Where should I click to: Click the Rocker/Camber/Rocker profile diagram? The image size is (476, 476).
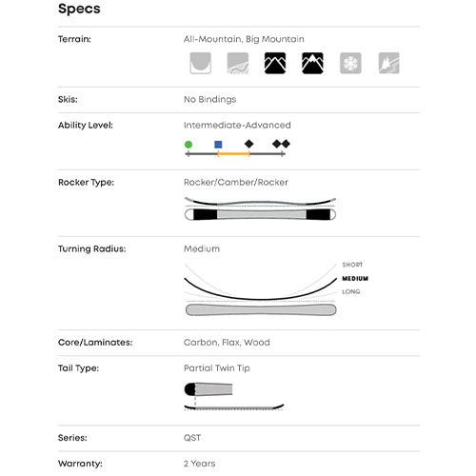[260, 208]
